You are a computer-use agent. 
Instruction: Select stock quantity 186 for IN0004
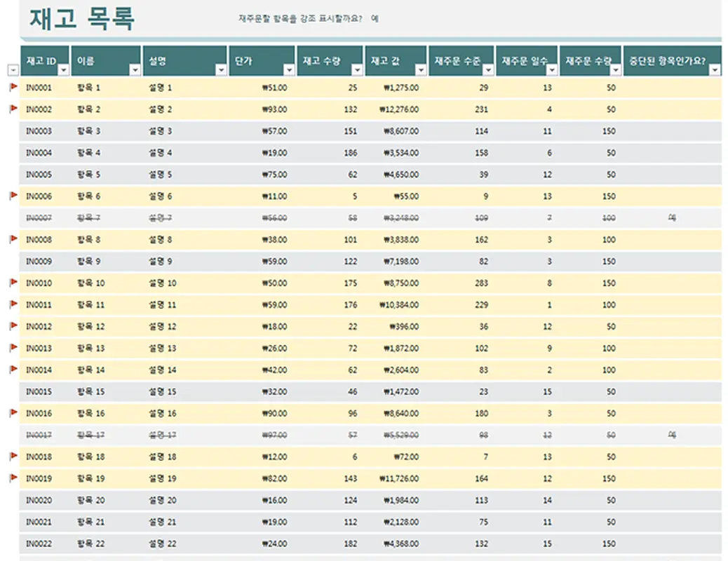click(x=351, y=153)
